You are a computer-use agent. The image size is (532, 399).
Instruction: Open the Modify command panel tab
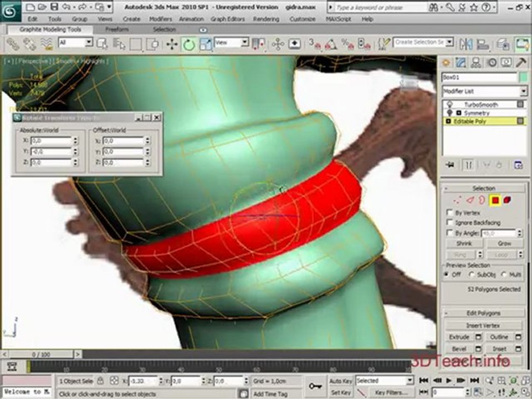[x=461, y=63]
